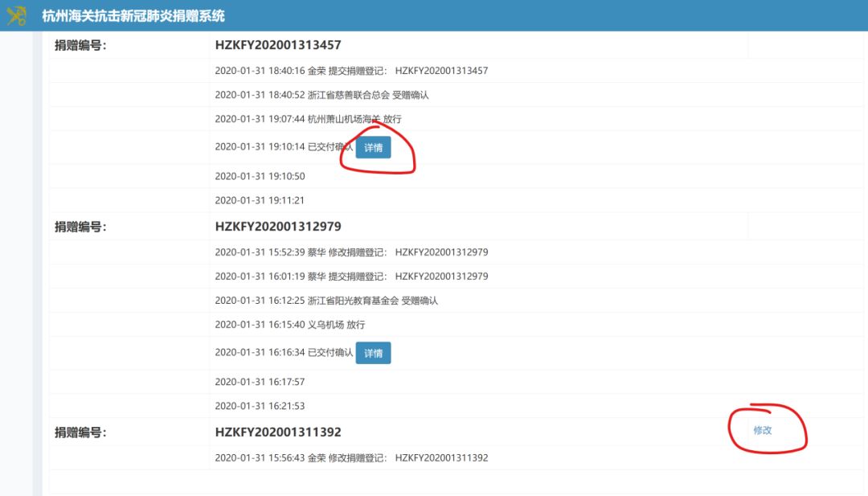Click the 16:01:19 蔡华 提交捐赠登记 log entry
The width and height of the screenshot is (868, 496).
351,277
